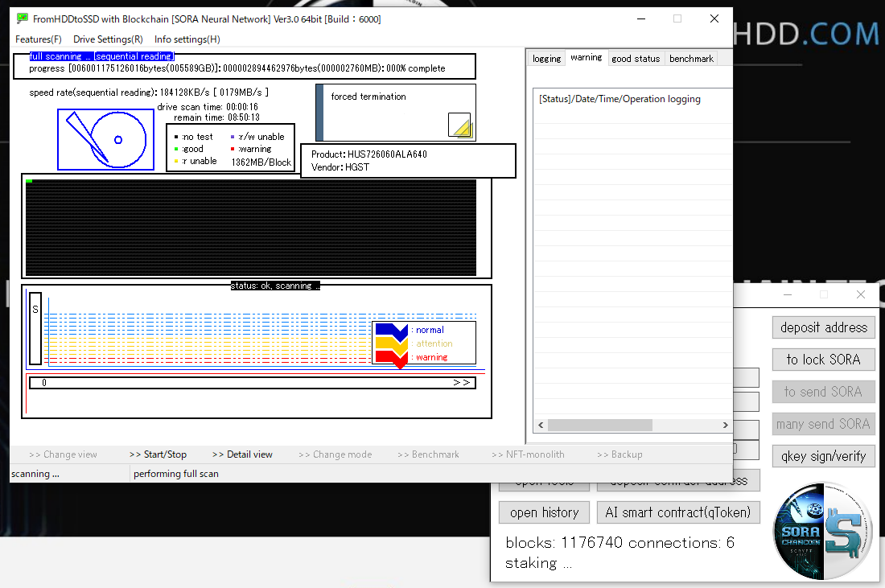Open the Info settings(H) menu
The image size is (885, 588).
[x=187, y=39]
